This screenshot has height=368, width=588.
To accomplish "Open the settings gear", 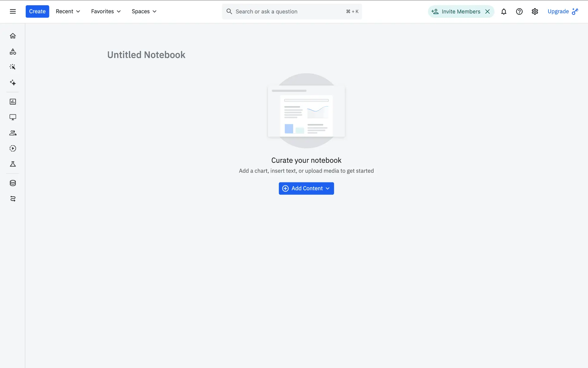I will (535, 11).
